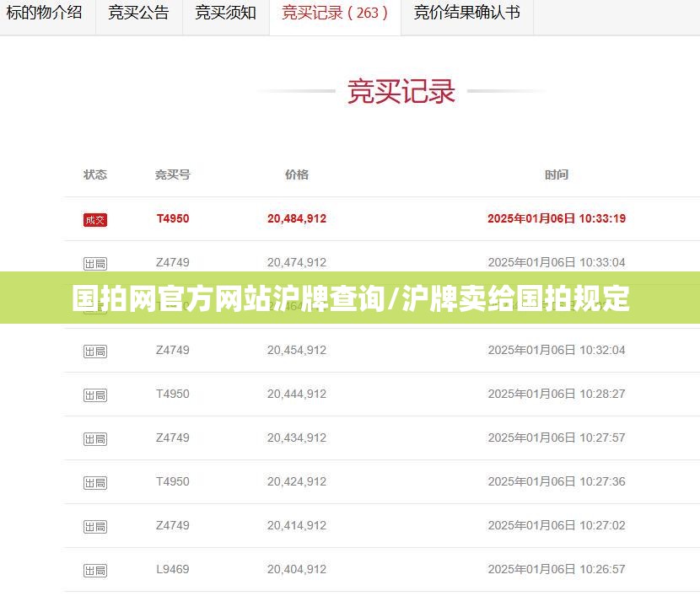This screenshot has width=700, height=596.
Task: Open the 竞价结果确认书 tab
Action: pyautogui.click(x=467, y=13)
